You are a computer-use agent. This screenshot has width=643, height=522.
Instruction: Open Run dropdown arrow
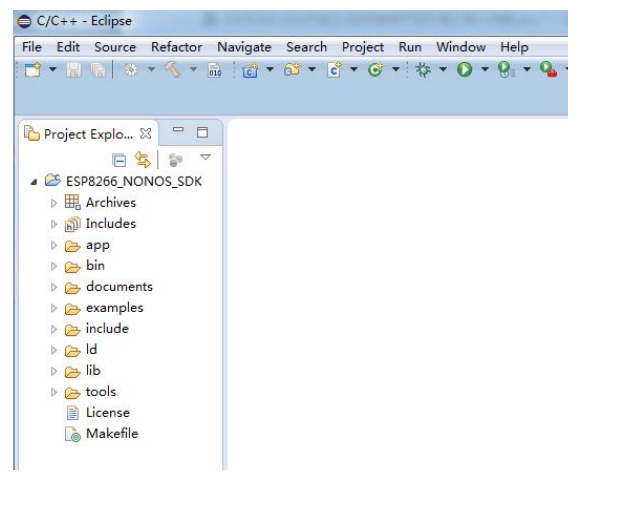pos(485,69)
